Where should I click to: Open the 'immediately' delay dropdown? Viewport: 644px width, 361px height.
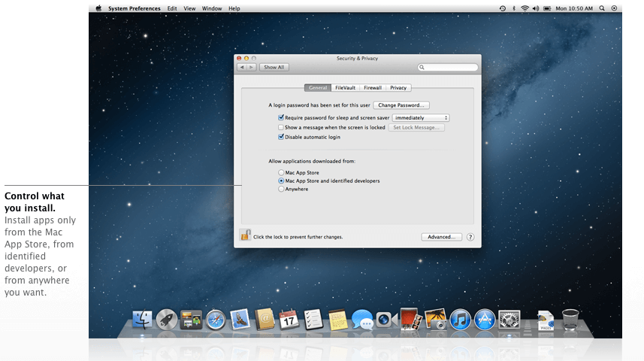(421, 117)
